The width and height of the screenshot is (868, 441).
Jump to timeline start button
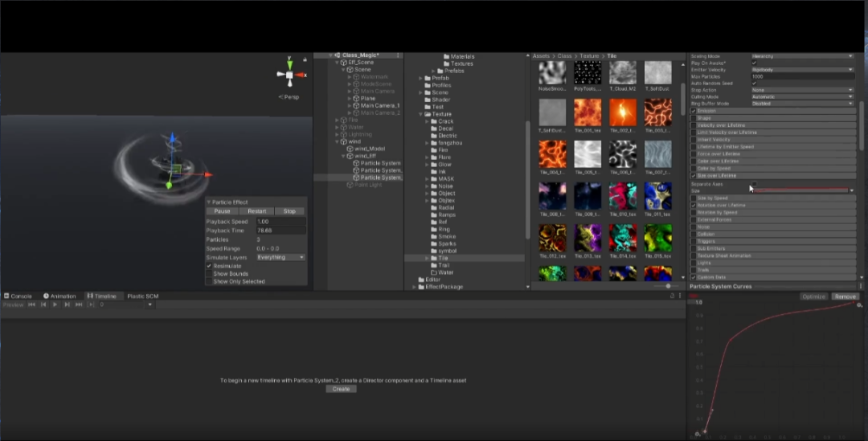[32, 305]
